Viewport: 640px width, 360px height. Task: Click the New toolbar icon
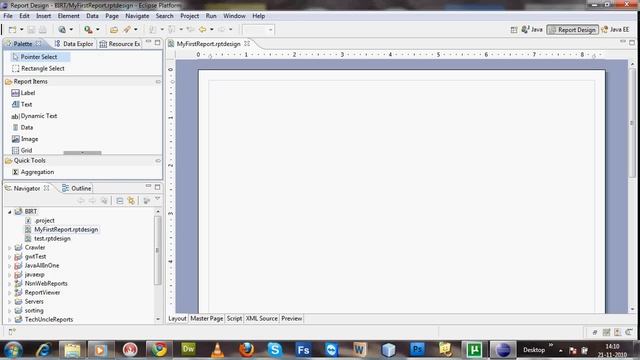[13, 29]
